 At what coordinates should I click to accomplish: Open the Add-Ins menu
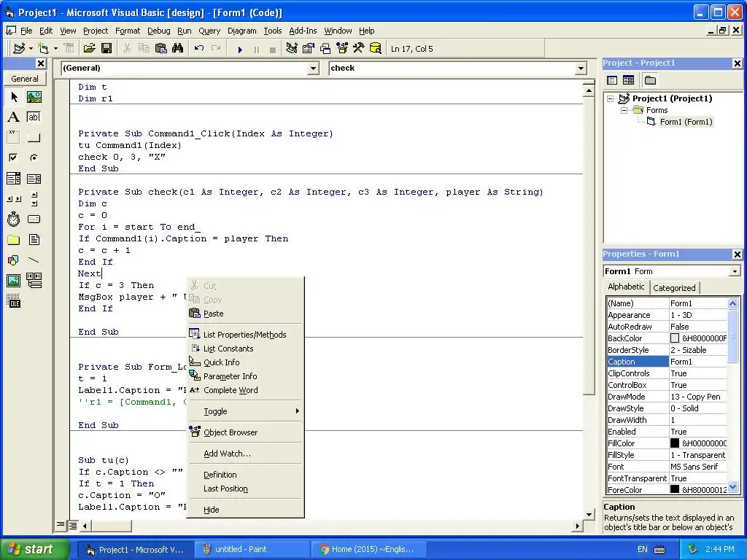[303, 31]
